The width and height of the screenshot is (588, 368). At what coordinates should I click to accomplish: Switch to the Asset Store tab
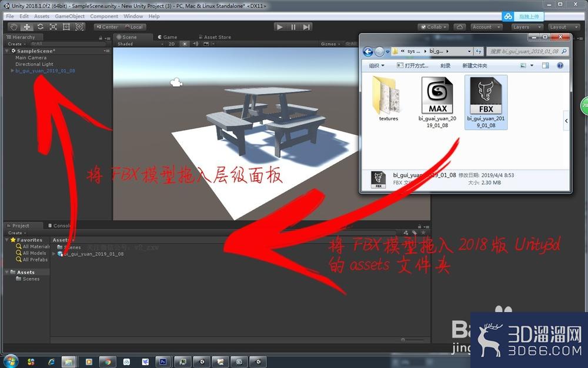coord(215,37)
